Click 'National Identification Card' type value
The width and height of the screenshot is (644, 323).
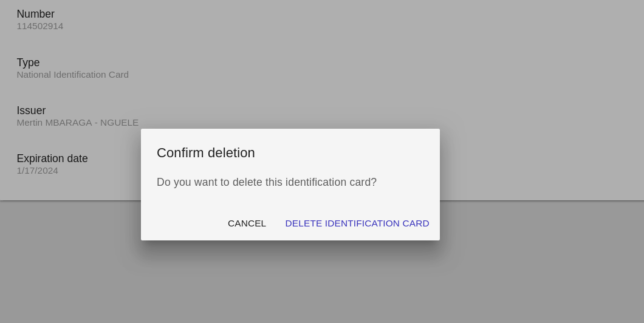tap(72, 75)
